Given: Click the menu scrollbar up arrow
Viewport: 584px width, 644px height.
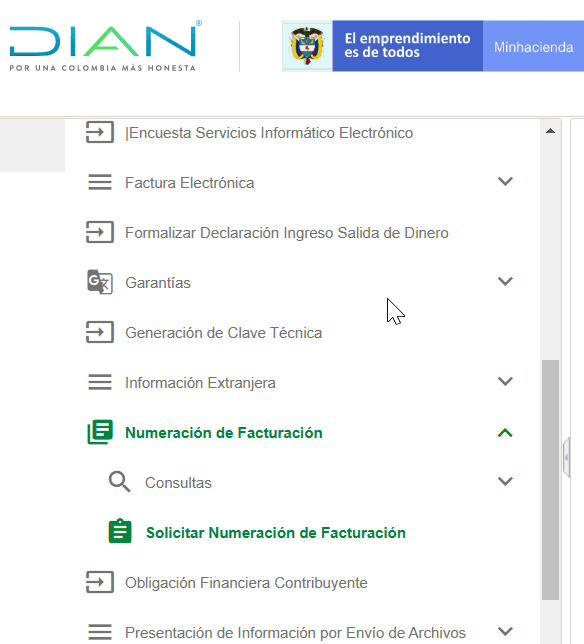Looking at the screenshot, I should coord(550,131).
